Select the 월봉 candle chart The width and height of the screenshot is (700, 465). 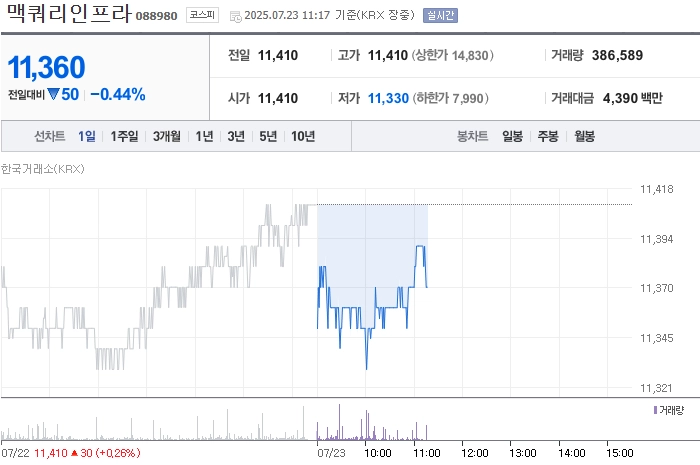click(584, 136)
